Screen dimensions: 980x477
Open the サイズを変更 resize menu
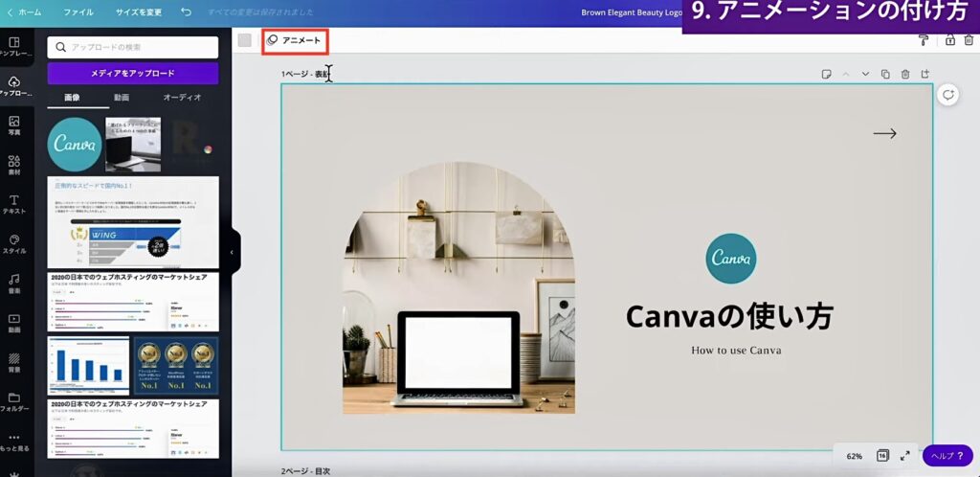[138, 11]
